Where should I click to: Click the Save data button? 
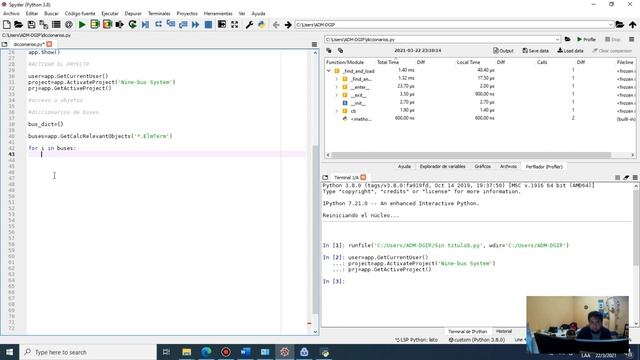[x=535, y=51]
